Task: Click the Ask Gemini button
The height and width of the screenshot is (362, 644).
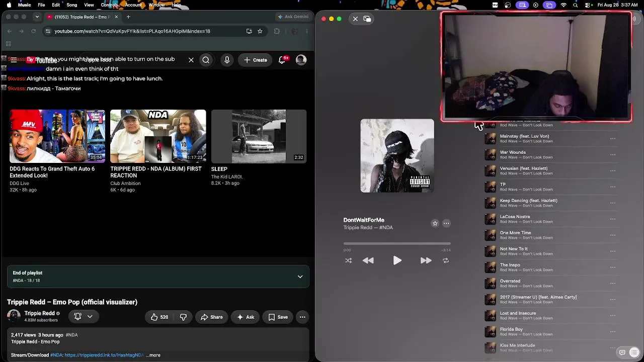Action: (x=293, y=17)
